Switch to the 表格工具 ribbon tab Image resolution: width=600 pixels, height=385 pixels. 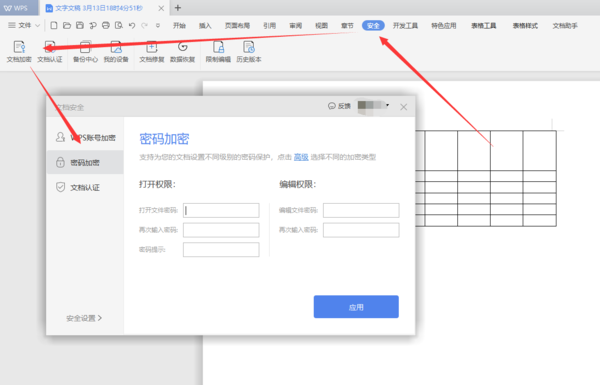pyautogui.click(x=484, y=26)
